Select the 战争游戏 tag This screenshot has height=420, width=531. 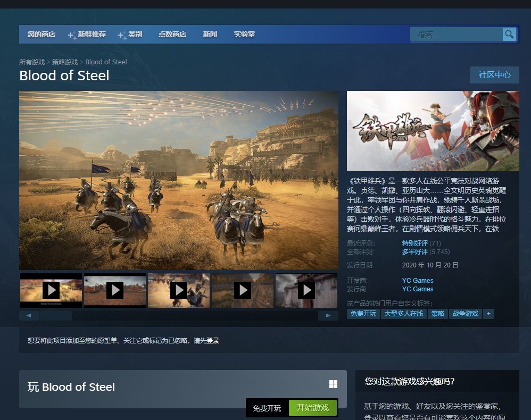466,314
